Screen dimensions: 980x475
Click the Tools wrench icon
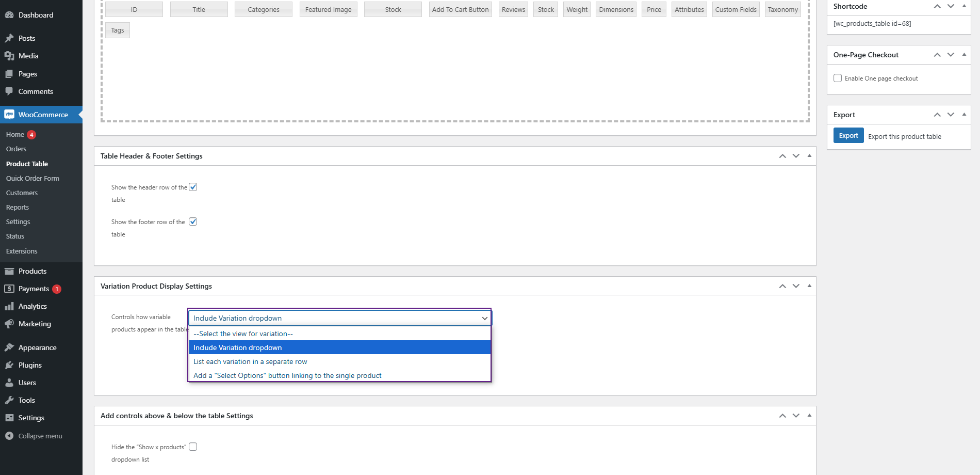[x=9, y=400]
